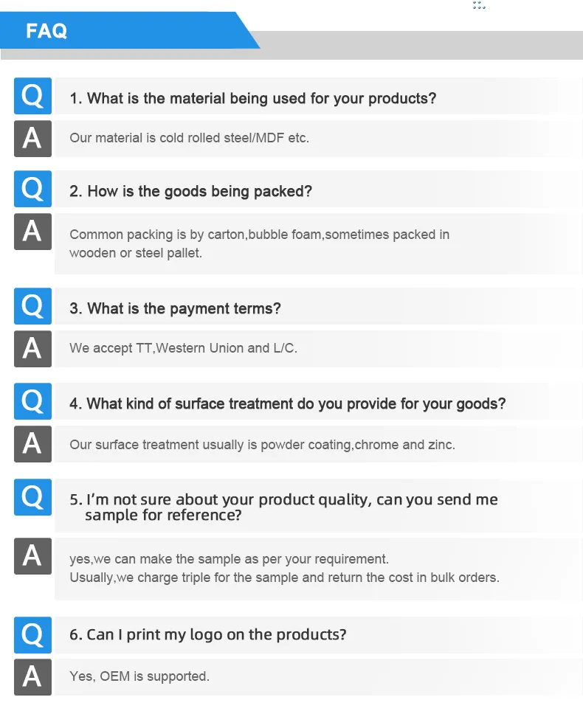The height and width of the screenshot is (728, 583).
Task: Click the blue Q icon for question 1
Action: (32, 96)
